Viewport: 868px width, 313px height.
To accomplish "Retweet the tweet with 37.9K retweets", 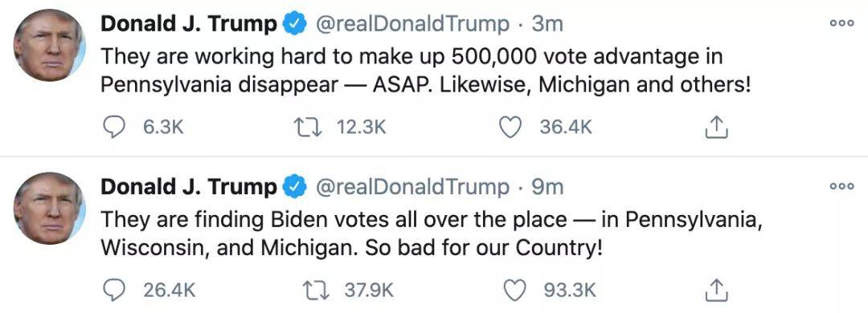I will (x=316, y=291).
